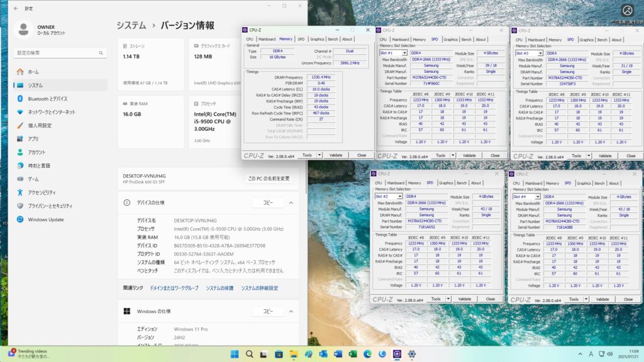Select the アクセシビリティ icon in the sidebar
This screenshot has height=362, width=644.
tap(20, 192)
